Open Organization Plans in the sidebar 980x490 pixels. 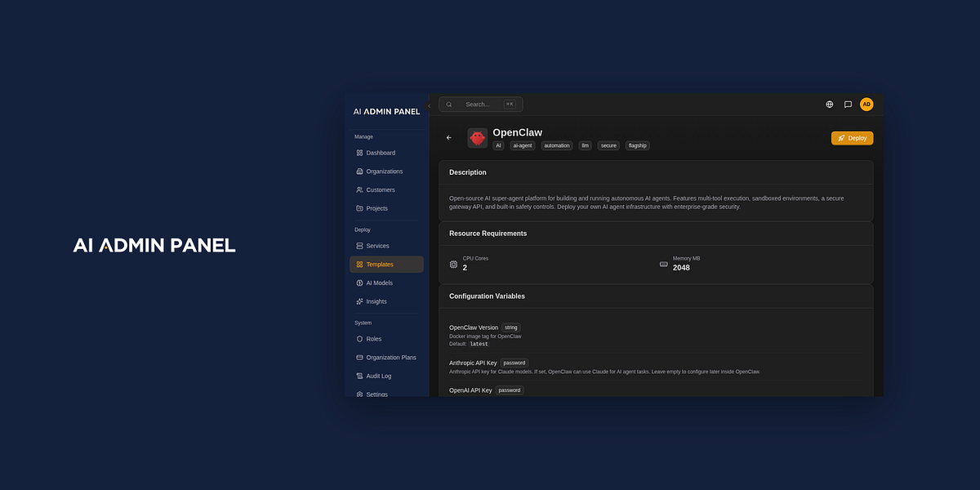coord(386,358)
